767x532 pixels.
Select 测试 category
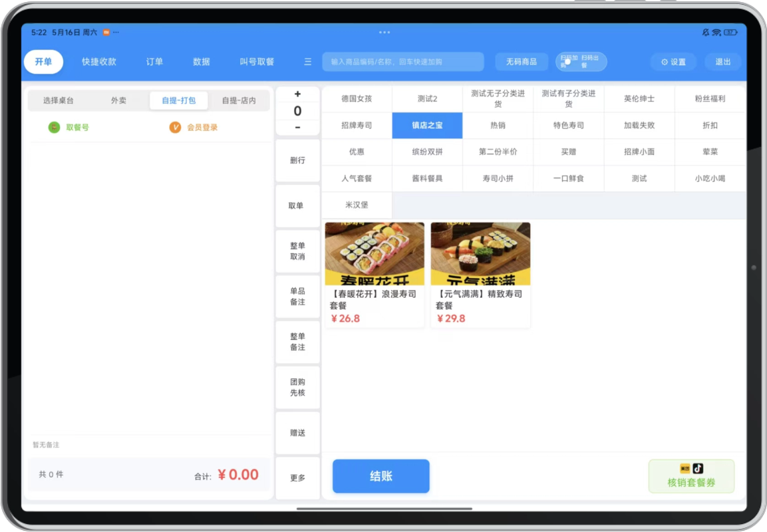tap(639, 178)
